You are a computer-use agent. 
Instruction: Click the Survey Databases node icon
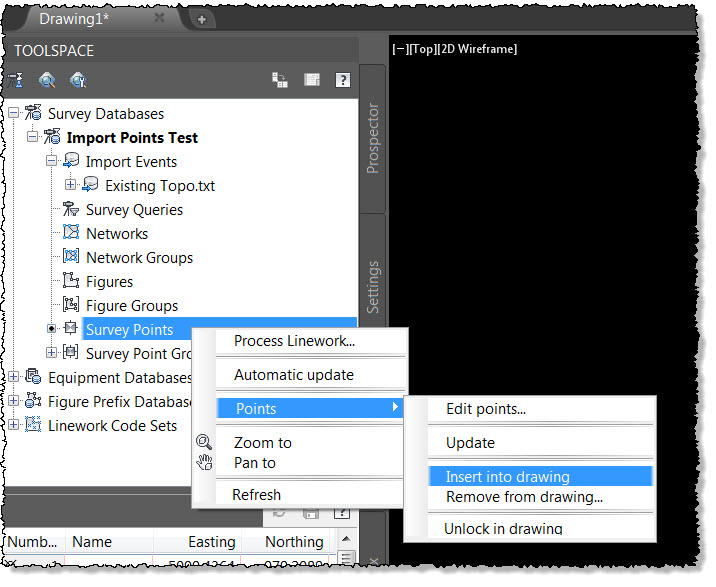pos(33,113)
